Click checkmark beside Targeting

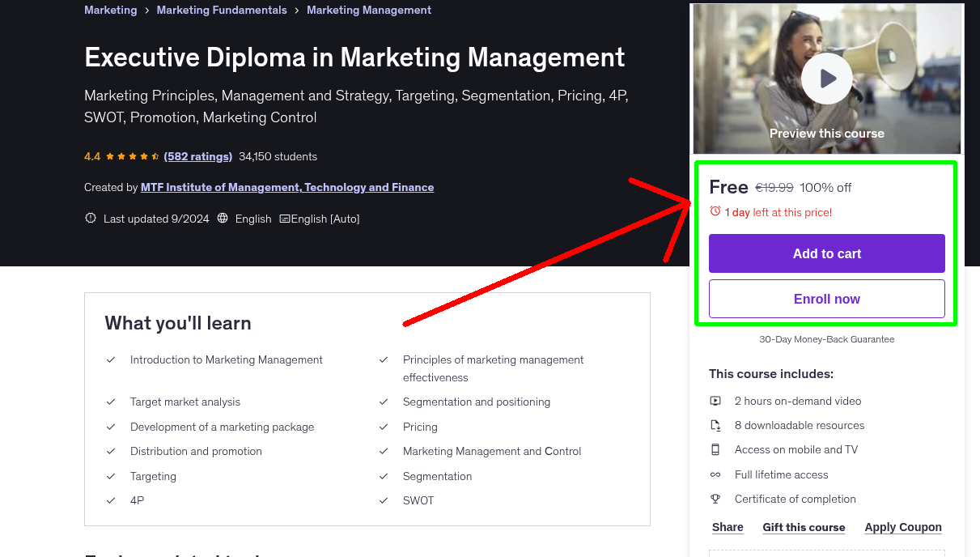(111, 476)
